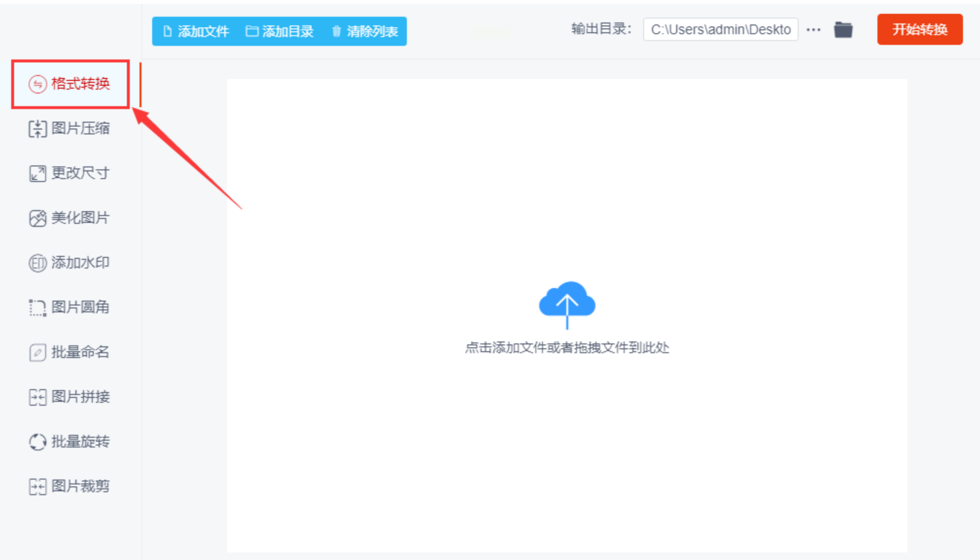The width and height of the screenshot is (980, 560).
Task: Switch to 图片压缩 menu item
Action: pyautogui.click(x=80, y=129)
